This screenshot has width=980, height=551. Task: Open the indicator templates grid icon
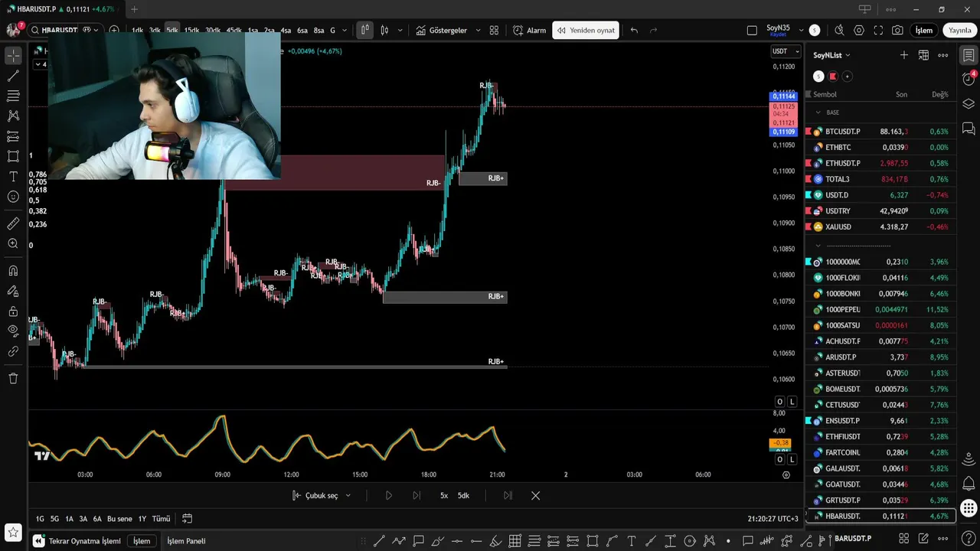[x=494, y=31]
